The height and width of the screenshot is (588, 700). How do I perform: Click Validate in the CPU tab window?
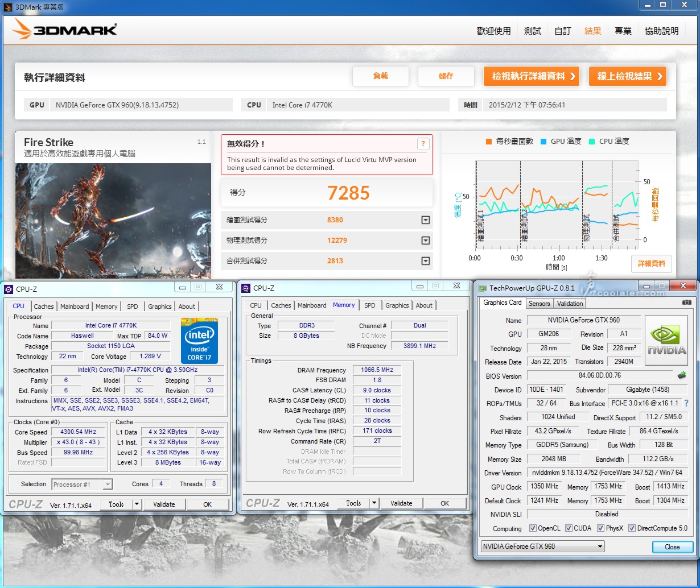[164, 504]
